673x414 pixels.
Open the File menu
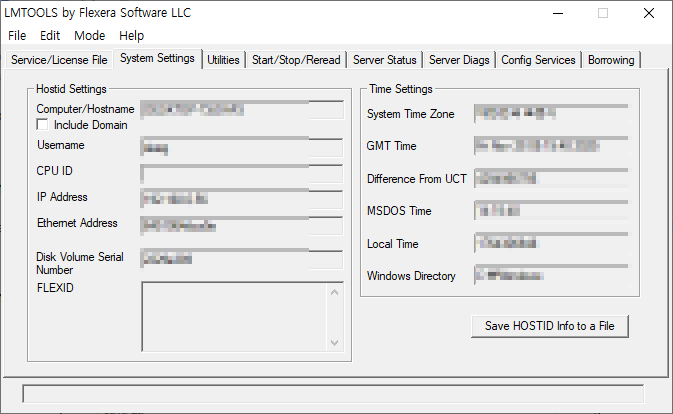(17, 36)
